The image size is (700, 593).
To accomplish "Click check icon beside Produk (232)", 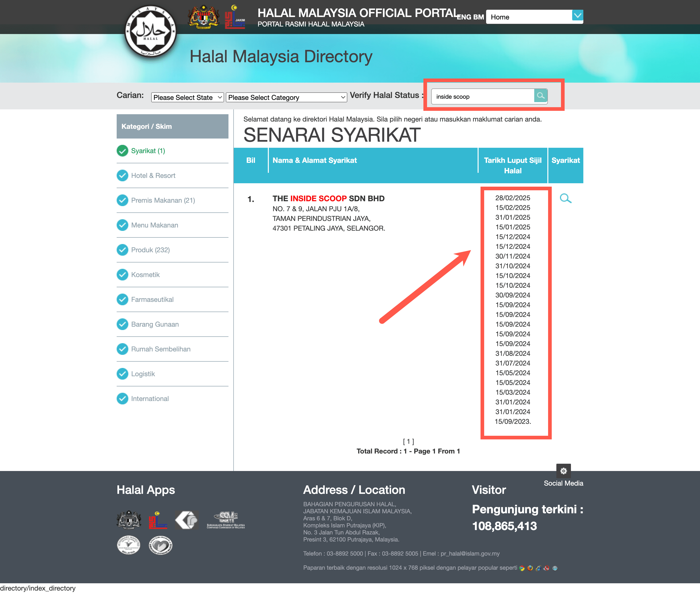I will (122, 250).
